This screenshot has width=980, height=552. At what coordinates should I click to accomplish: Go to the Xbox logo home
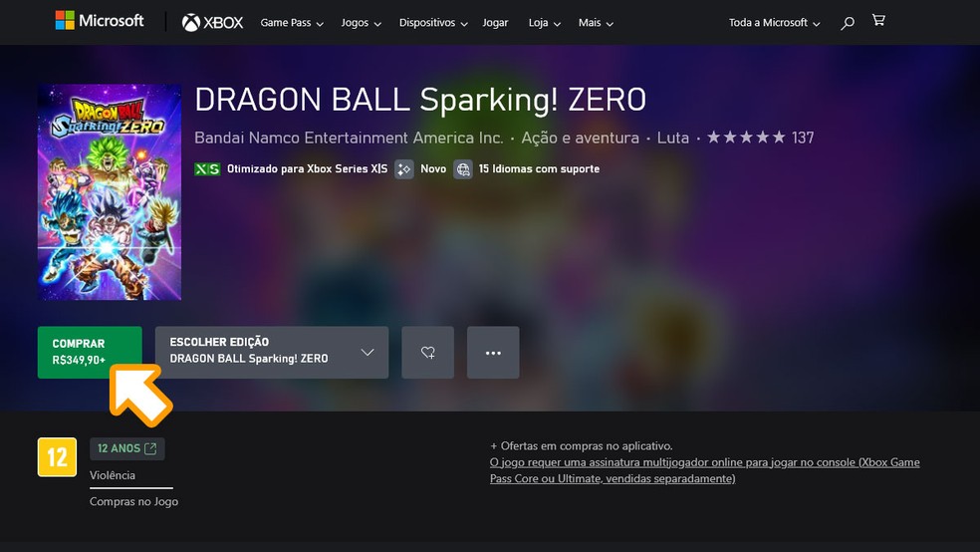(212, 23)
